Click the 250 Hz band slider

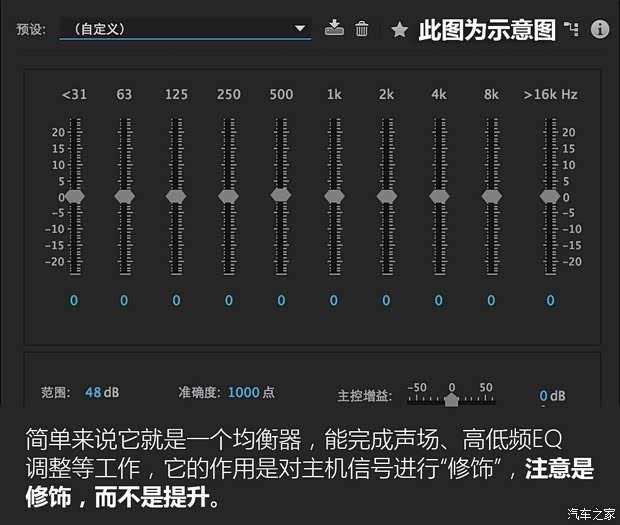pyautogui.click(x=228, y=196)
